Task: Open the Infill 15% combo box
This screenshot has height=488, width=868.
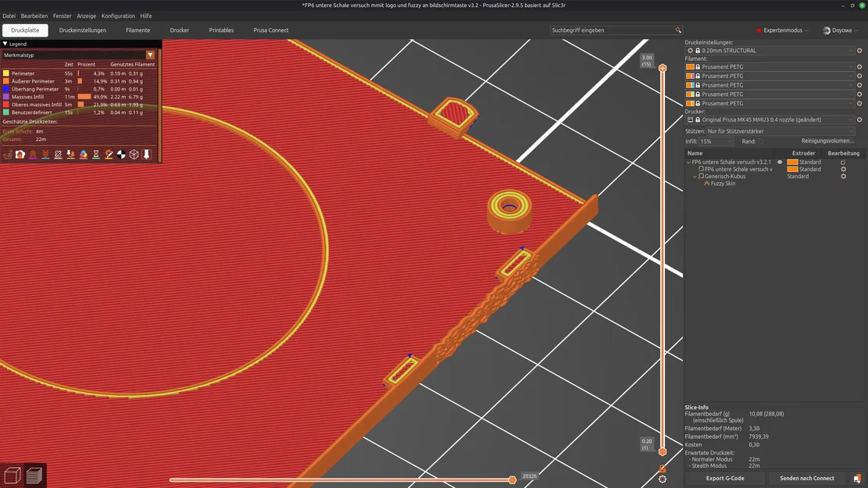Action: 716,141
